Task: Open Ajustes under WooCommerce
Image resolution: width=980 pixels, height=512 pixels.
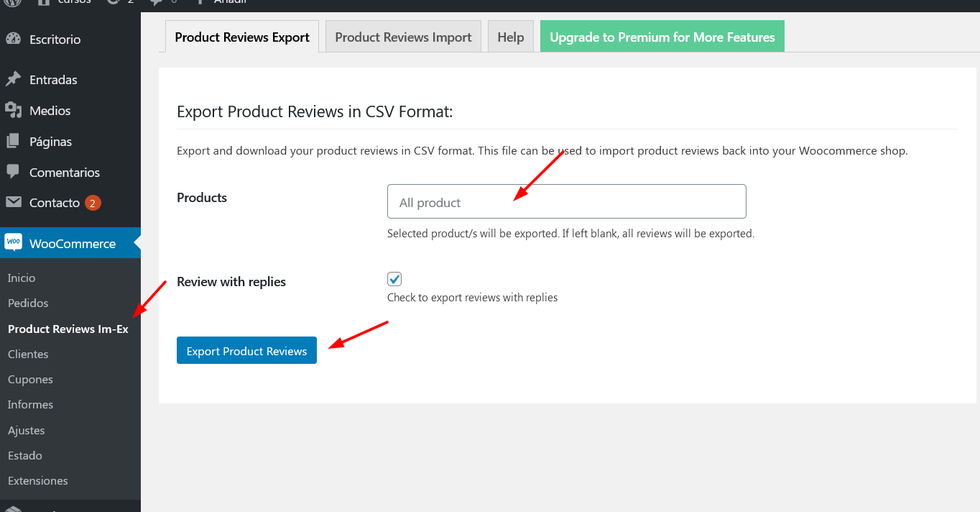Action: pyautogui.click(x=27, y=430)
